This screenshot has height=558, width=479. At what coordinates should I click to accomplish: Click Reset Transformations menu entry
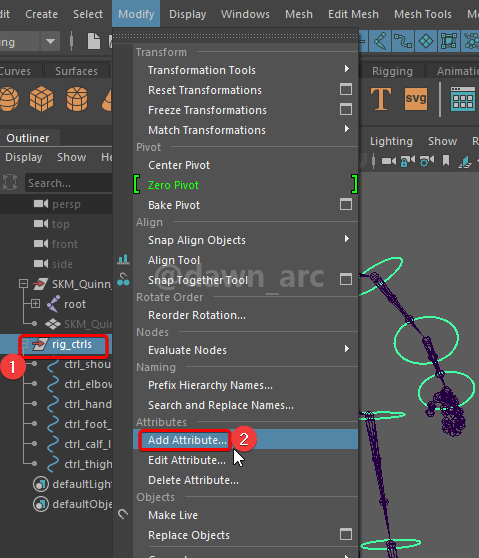(205, 90)
